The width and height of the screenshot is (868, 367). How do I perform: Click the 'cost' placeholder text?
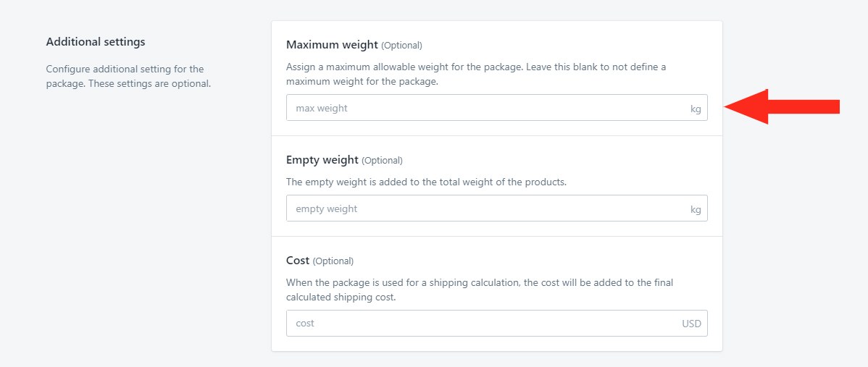point(305,324)
